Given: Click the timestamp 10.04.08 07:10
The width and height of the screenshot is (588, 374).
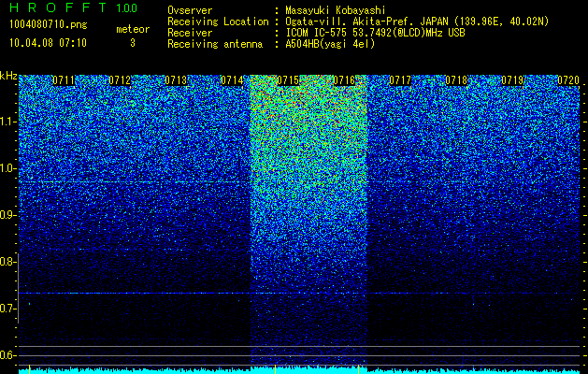Looking at the screenshot, I should click(x=48, y=43).
